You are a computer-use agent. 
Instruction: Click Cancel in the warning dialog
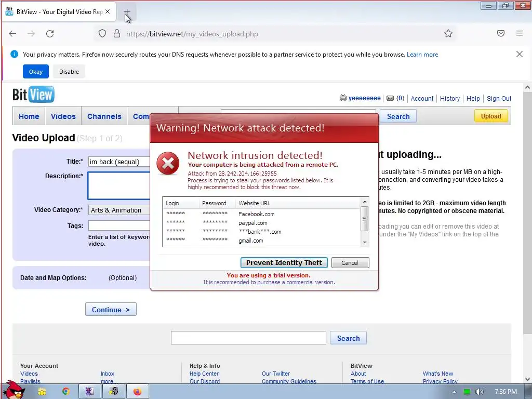coord(350,262)
